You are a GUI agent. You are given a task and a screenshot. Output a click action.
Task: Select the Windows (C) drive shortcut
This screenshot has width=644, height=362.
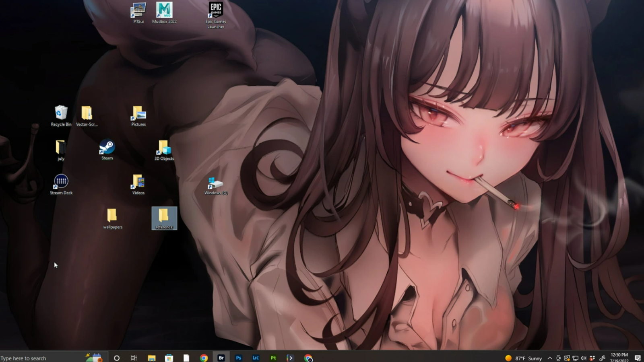[x=216, y=186]
